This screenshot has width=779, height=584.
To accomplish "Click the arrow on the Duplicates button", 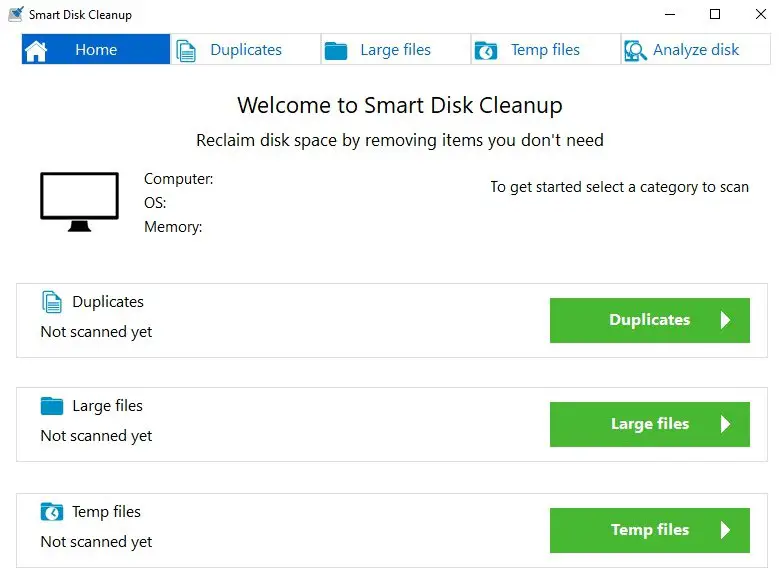I will [726, 320].
